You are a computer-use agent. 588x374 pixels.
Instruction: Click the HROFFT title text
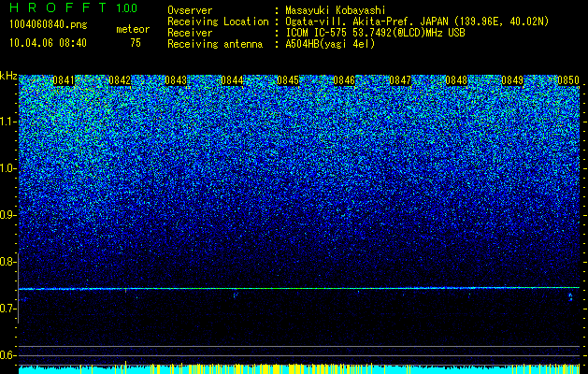click(x=59, y=7)
